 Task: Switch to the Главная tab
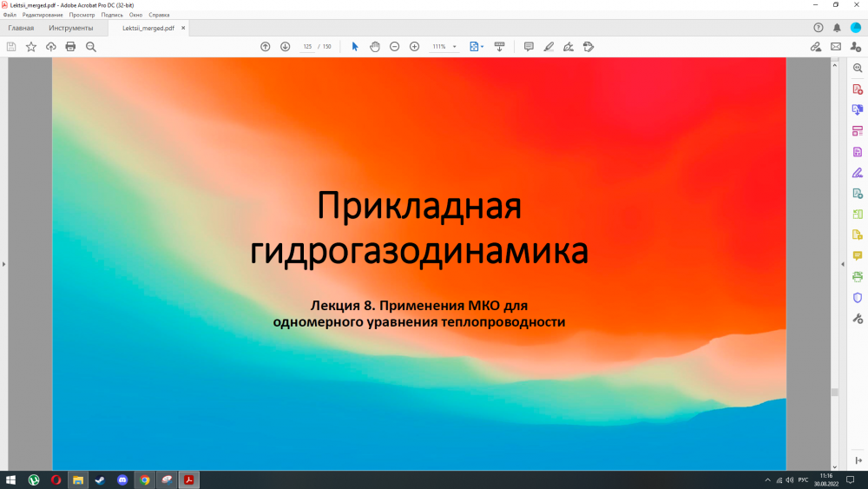click(x=21, y=28)
